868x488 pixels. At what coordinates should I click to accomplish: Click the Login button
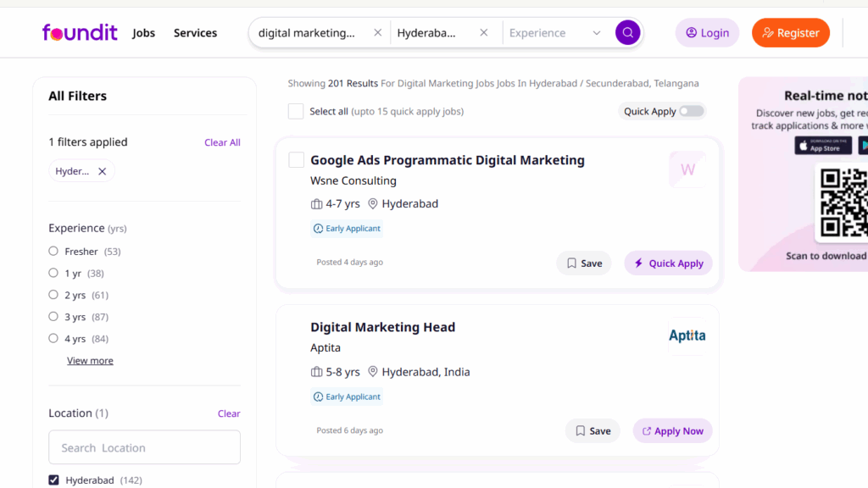click(707, 33)
